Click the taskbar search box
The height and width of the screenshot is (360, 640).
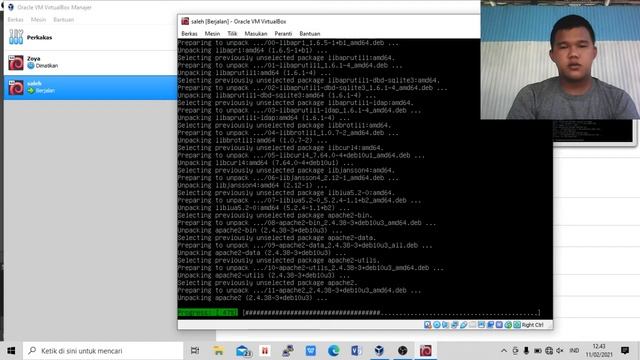[x=103, y=351]
